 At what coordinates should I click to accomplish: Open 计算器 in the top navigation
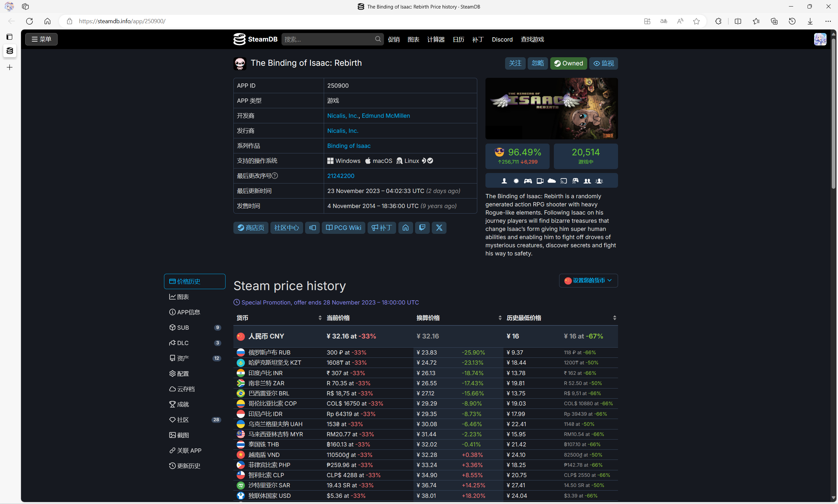click(436, 39)
